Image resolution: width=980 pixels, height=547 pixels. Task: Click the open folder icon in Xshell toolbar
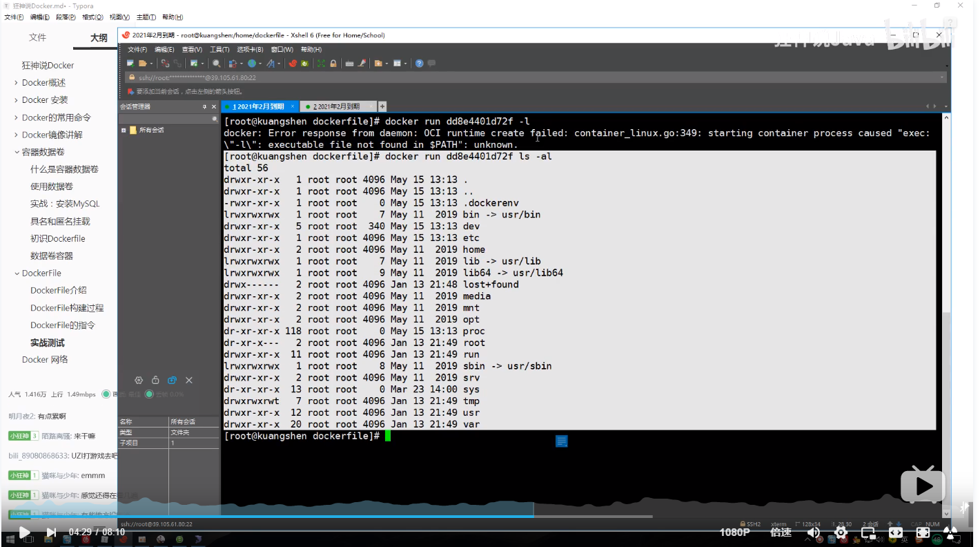(x=142, y=63)
